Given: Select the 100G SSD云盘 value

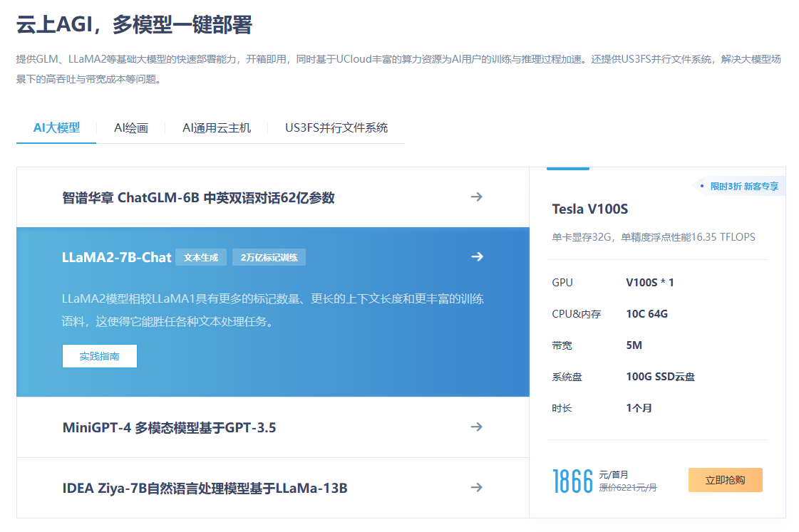Looking at the screenshot, I should coord(661,377).
